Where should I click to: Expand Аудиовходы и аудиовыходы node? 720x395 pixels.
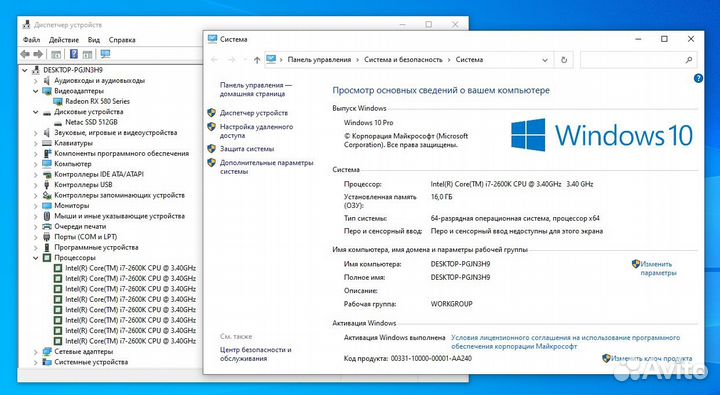click(36, 81)
